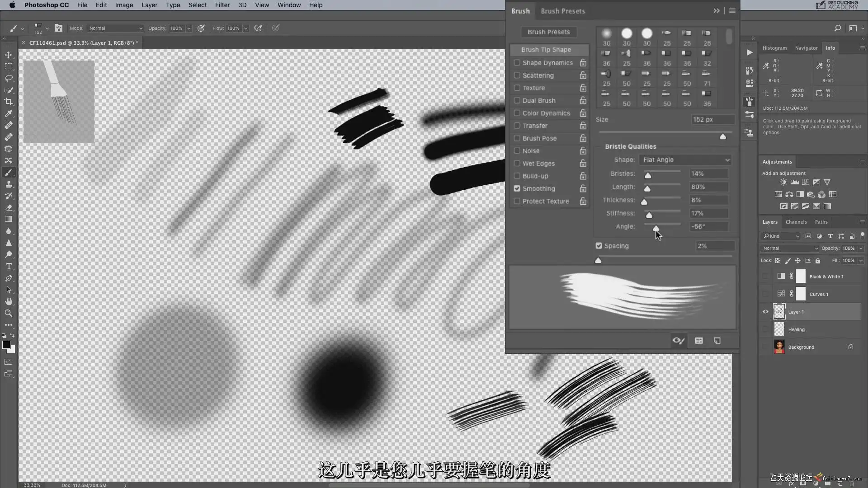Click the Brush Presets button

(x=548, y=32)
